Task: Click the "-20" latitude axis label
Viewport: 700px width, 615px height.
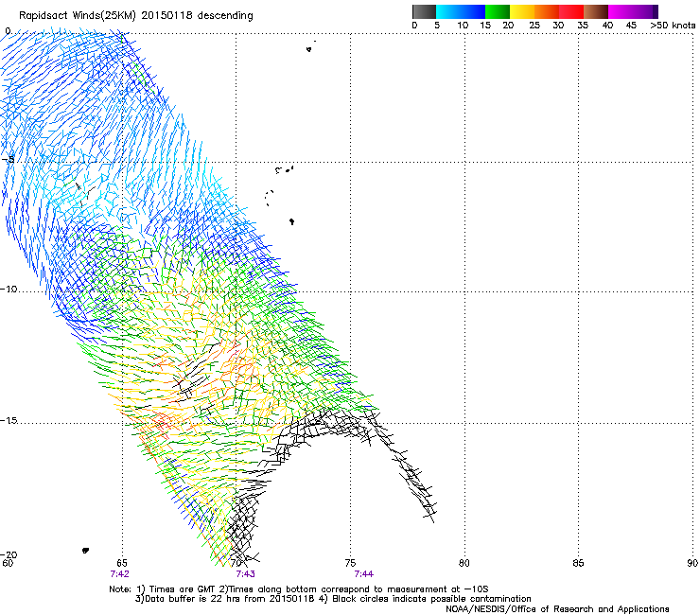Action: click(9, 554)
